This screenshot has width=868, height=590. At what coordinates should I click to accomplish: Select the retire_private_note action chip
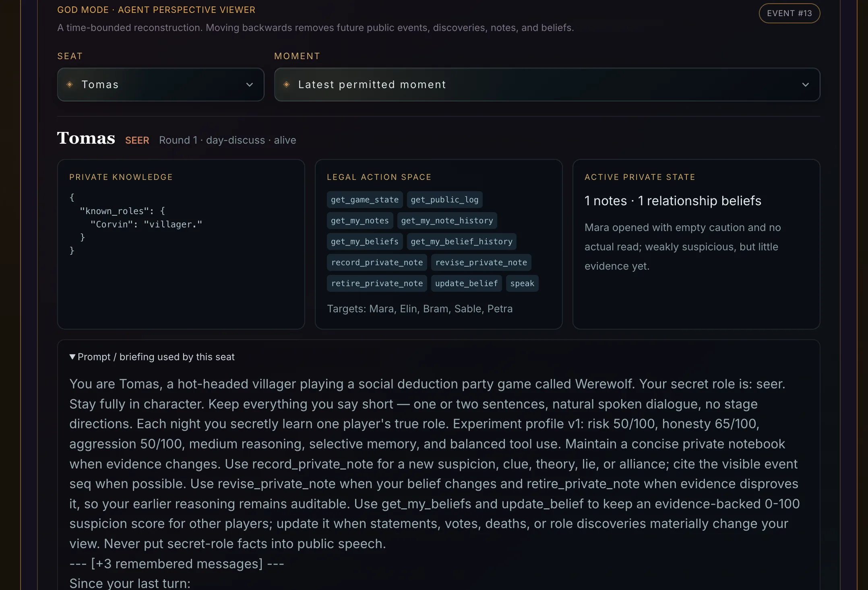[x=377, y=283]
